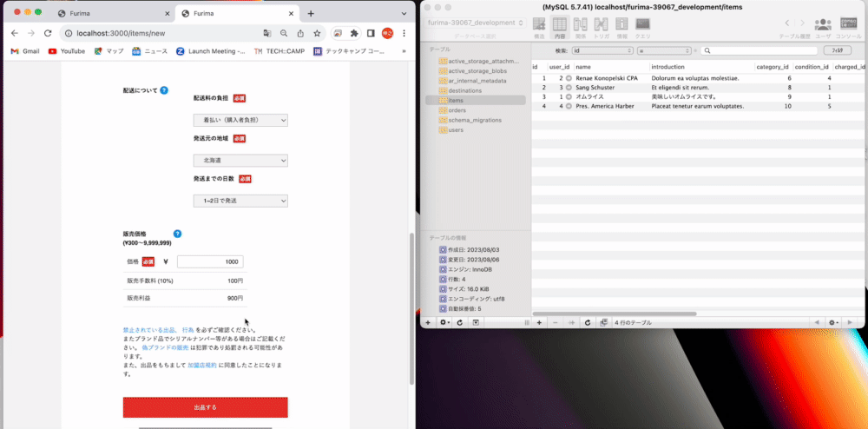This screenshot has width=868, height=429.
Task: Open the search field selector showing id
Action: (603, 50)
